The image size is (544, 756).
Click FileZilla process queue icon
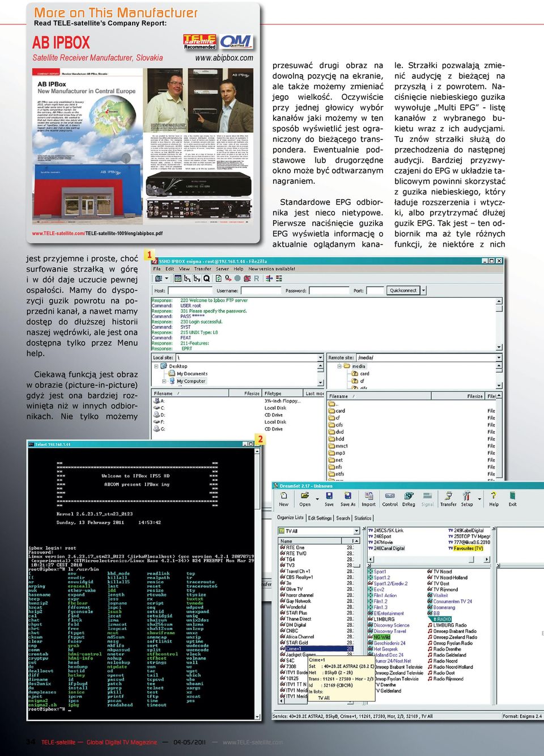point(228,278)
